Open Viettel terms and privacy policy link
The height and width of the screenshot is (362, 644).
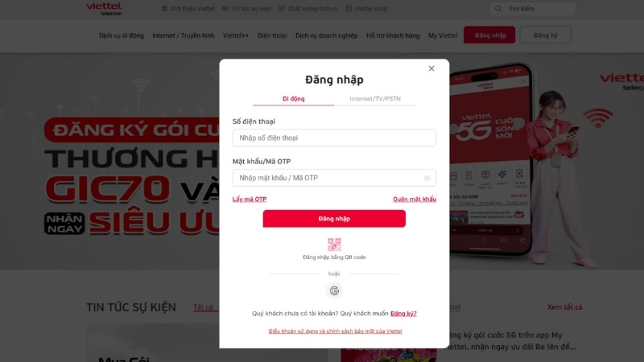335,331
